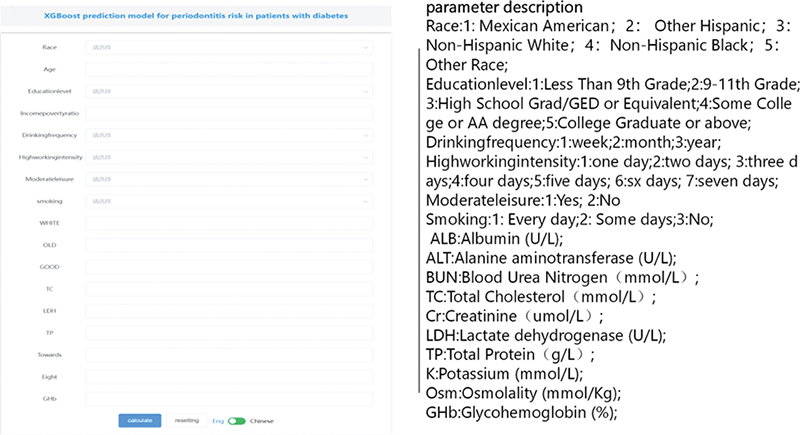Click the calculate button
The width and height of the screenshot is (800, 435).
pyautogui.click(x=140, y=421)
